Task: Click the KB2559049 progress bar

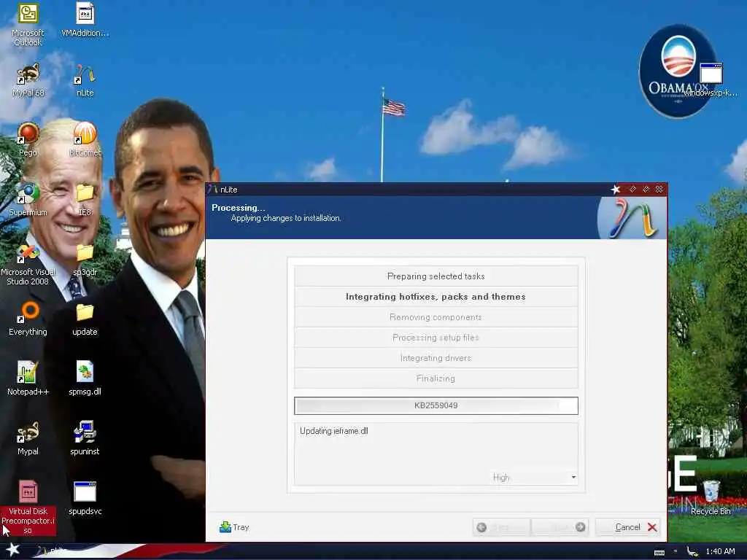Action: click(x=436, y=405)
